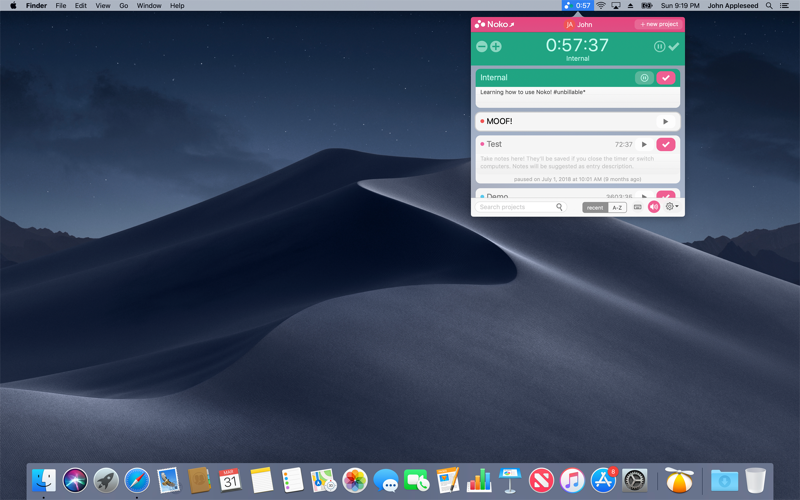The width and height of the screenshot is (800, 500).
Task: Open the Finder menu
Action: pyautogui.click(x=36, y=6)
